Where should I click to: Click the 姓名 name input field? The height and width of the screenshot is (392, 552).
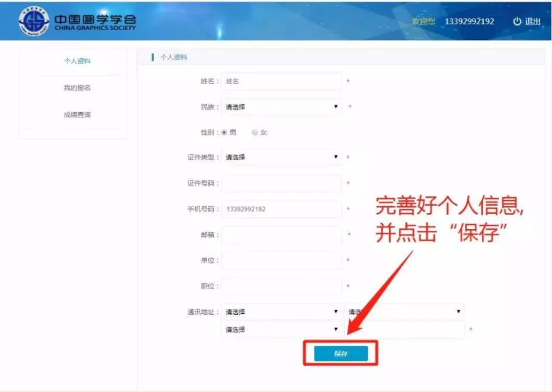point(281,81)
